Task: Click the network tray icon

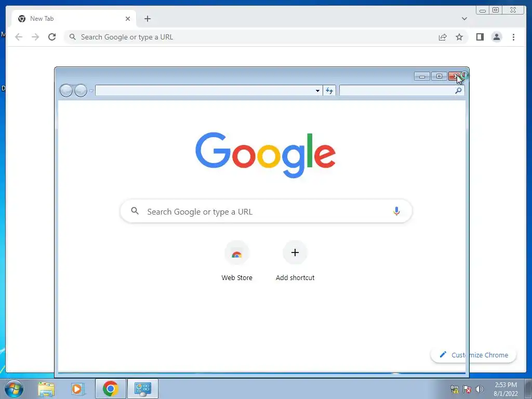Action: pyautogui.click(x=454, y=389)
